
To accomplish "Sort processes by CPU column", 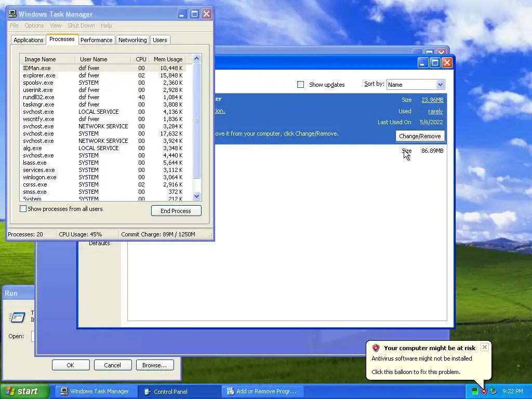I will point(140,59).
